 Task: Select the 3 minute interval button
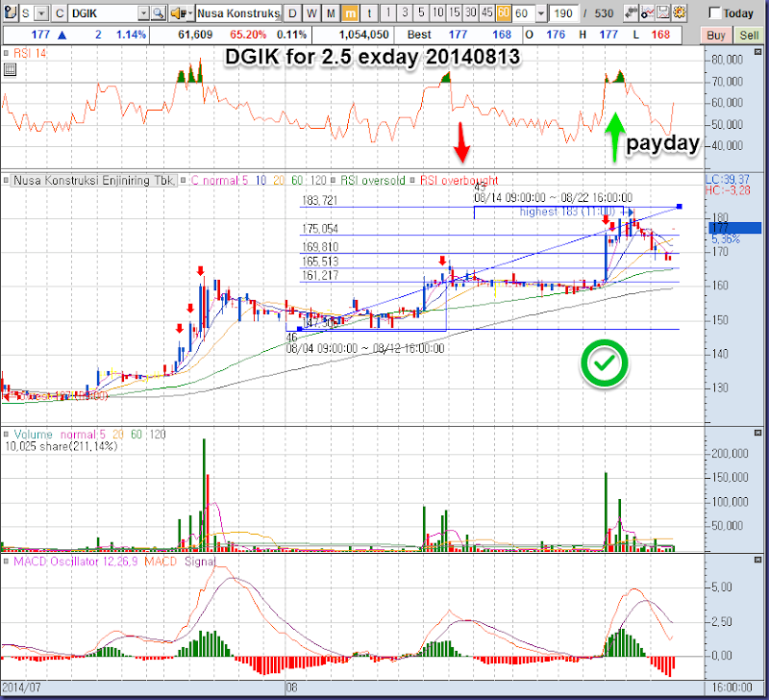405,12
